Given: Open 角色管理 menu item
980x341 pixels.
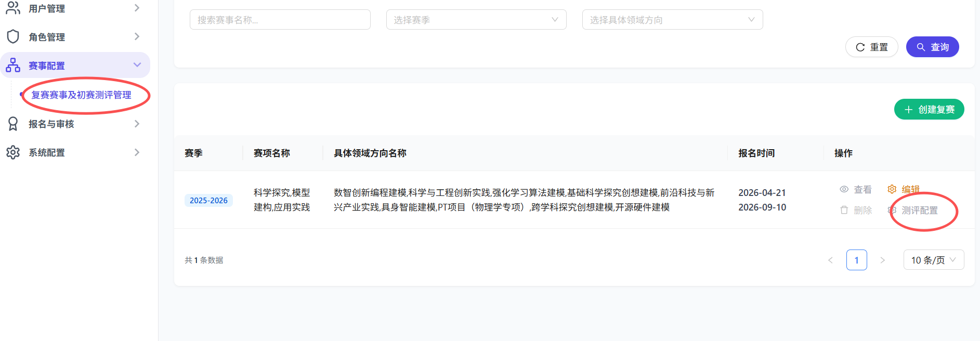Looking at the screenshot, I should click(75, 36).
